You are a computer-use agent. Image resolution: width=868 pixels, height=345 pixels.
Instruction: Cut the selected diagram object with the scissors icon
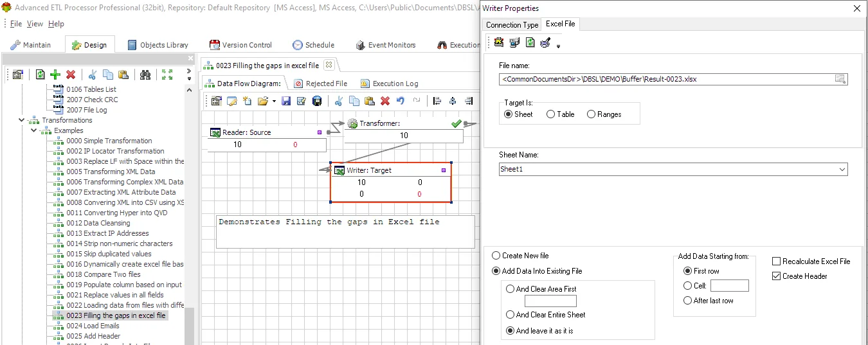coord(339,101)
